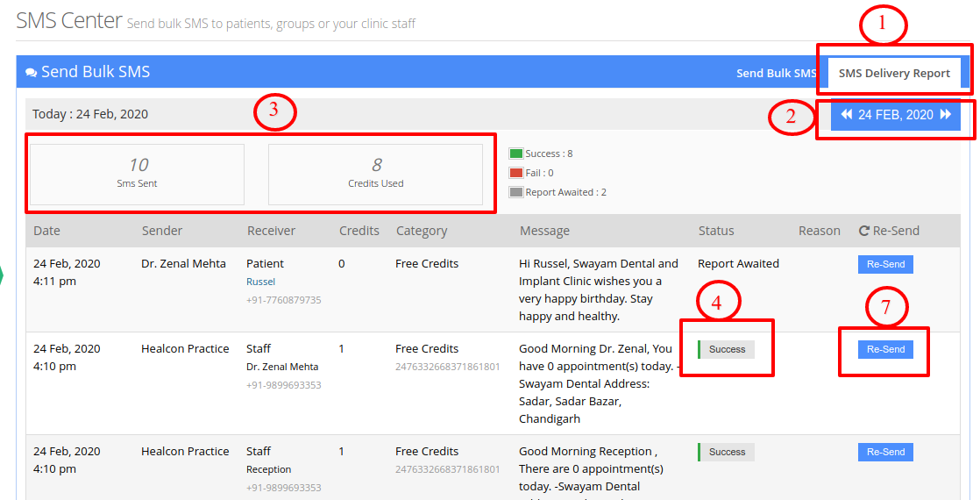Re-Send the Dr. Zenal appointment SMS
The width and height of the screenshot is (980, 500).
pyautogui.click(x=885, y=349)
